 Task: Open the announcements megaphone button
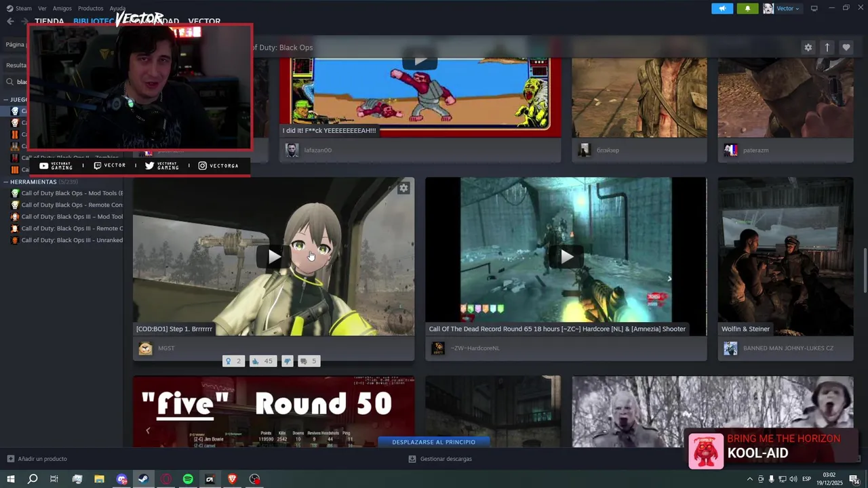pos(722,8)
